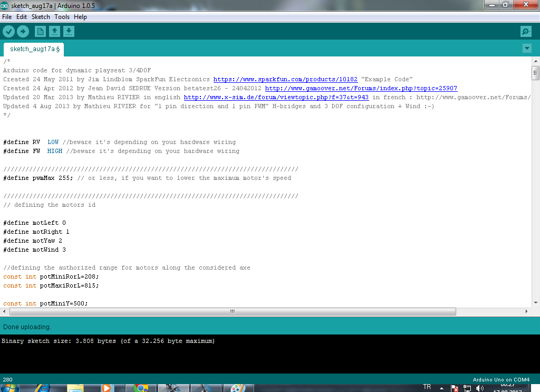The image size is (540, 392).
Task: Open the Tools menu
Action: [62, 17]
